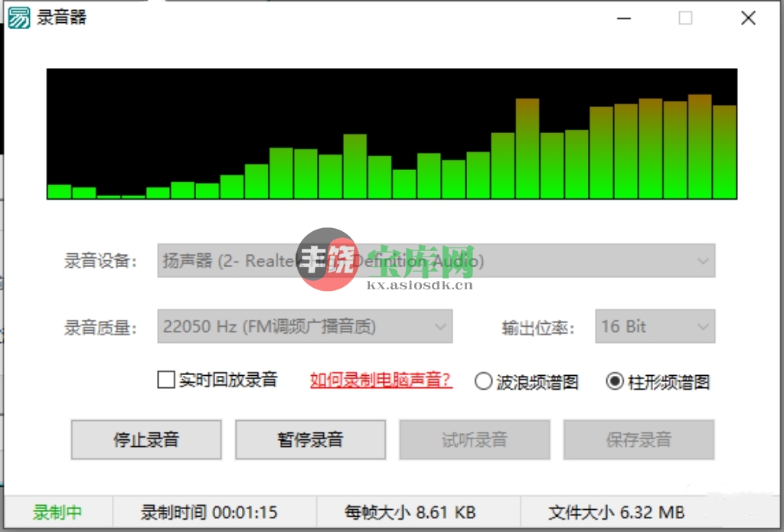Click the disabled 保存录音 button
Screen dimensions: 784x532
pyautogui.click(x=639, y=439)
